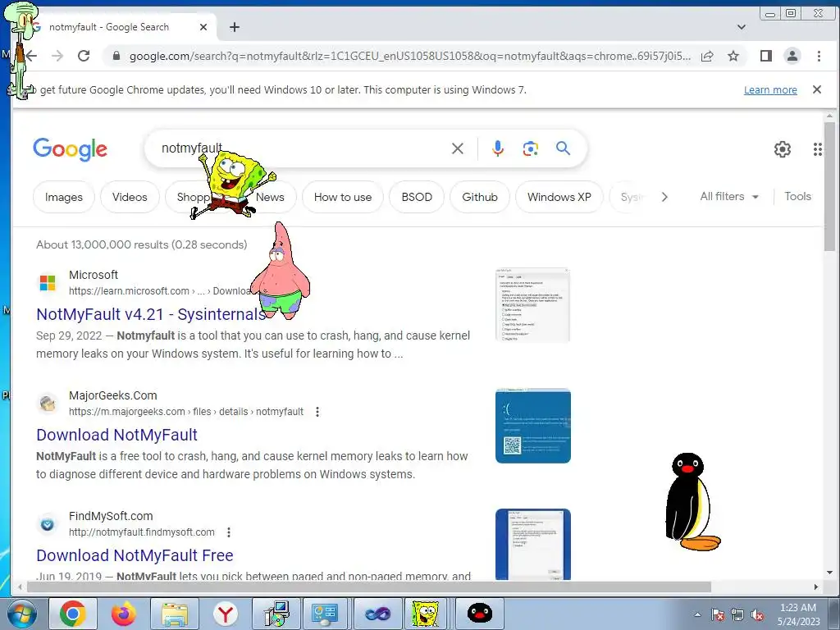
Task: Show hidden tray icons arrow
Action: point(697,614)
